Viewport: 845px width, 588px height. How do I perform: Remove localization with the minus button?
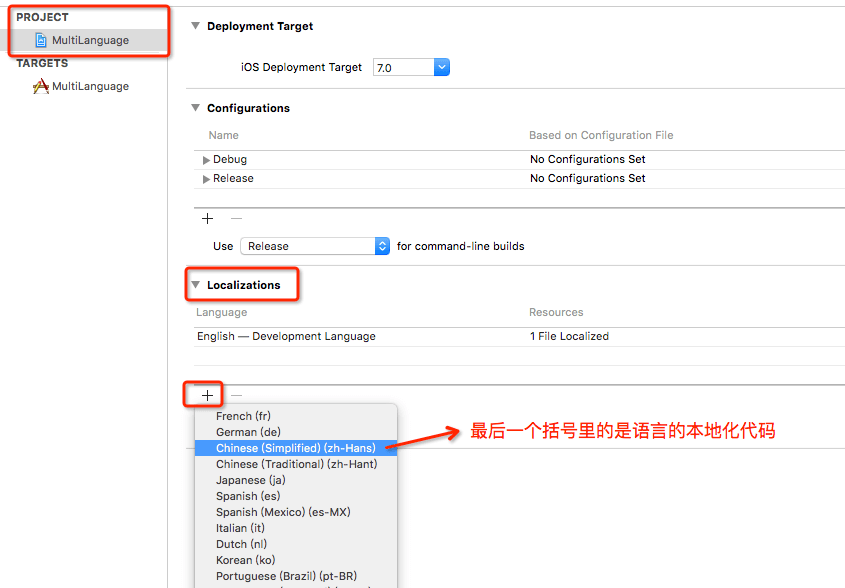(x=237, y=395)
